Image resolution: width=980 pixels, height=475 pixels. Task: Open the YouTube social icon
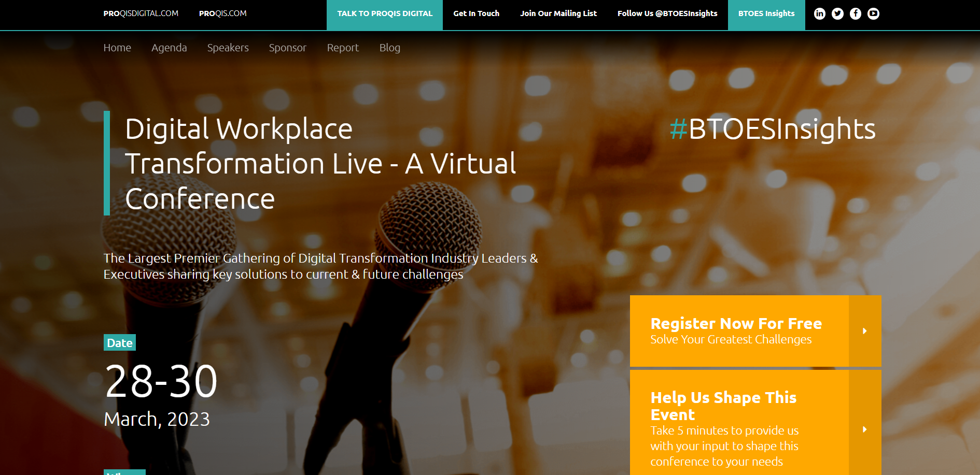[873, 14]
